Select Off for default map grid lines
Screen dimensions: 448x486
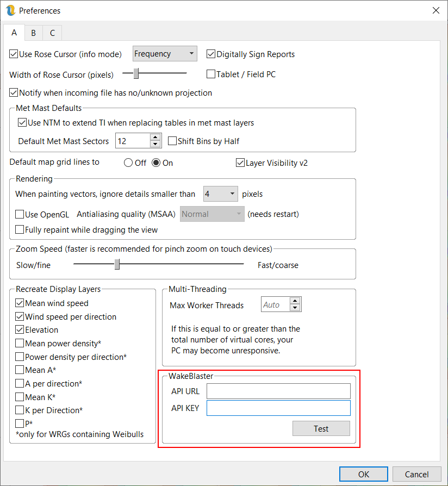(x=128, y=163)
